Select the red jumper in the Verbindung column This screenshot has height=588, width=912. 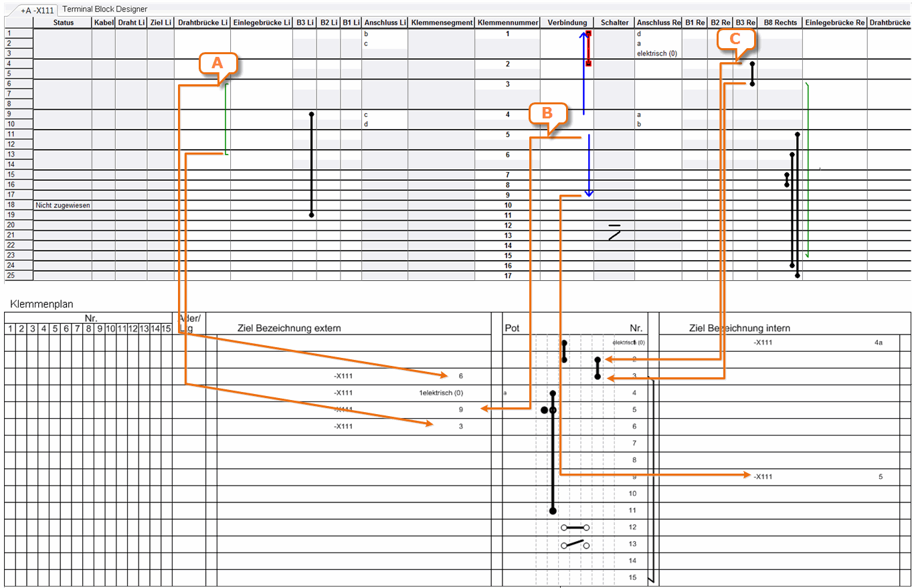pos(588,48)
